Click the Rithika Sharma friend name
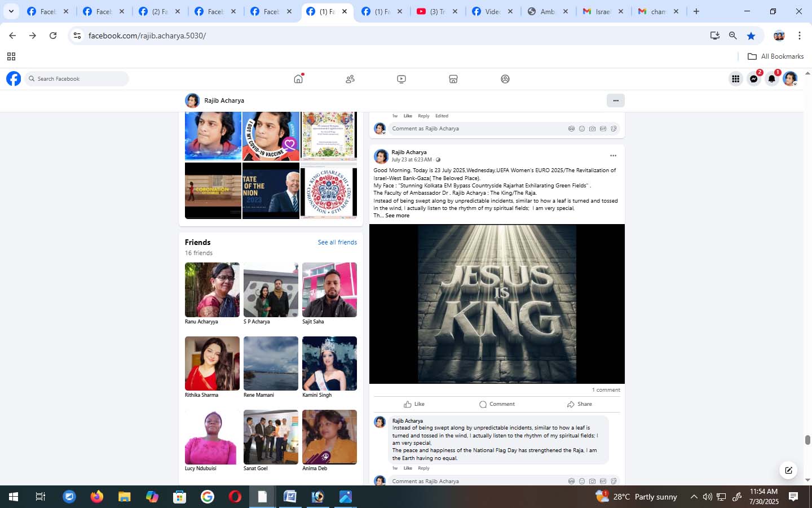 (201, 395)
